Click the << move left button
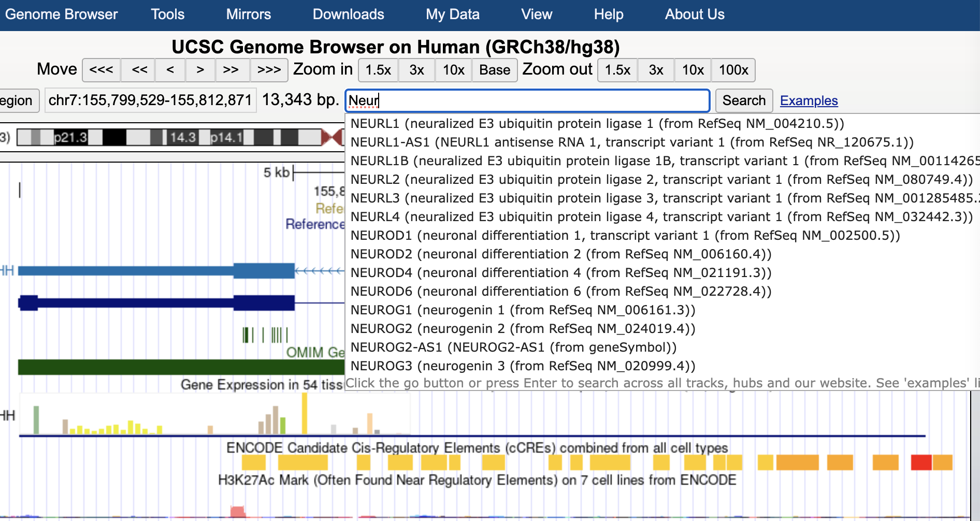The image size is (980, 521). click(x=139, y=70)
